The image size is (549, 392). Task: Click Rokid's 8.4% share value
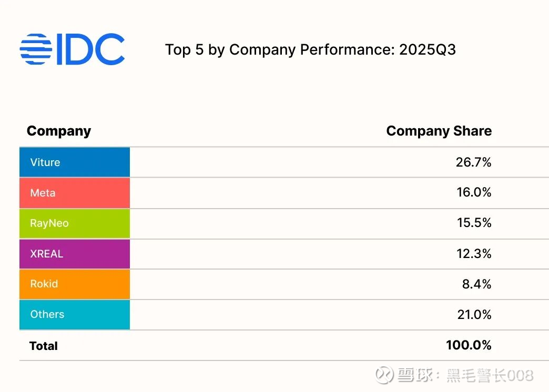(x=477, y=284)
